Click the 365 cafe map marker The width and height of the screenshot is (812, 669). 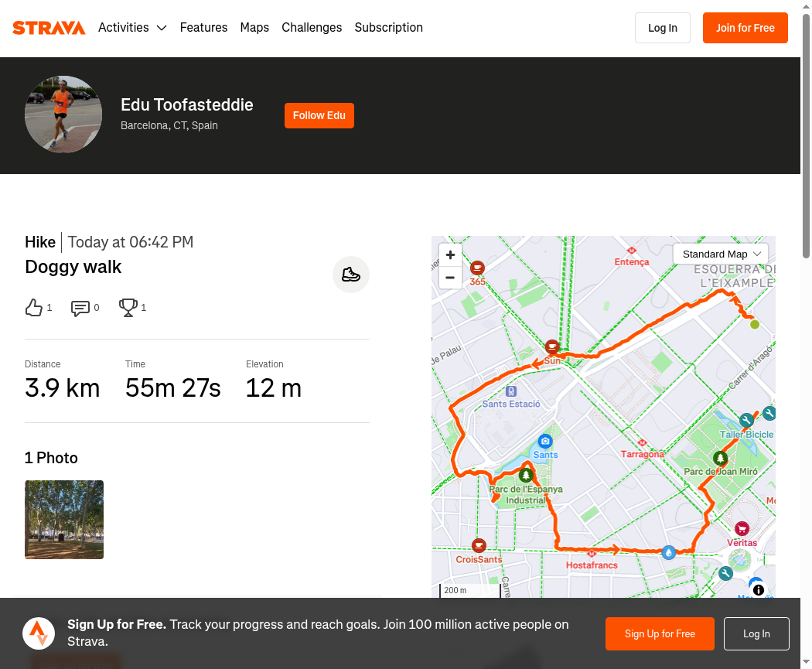[x=477, y=268]
